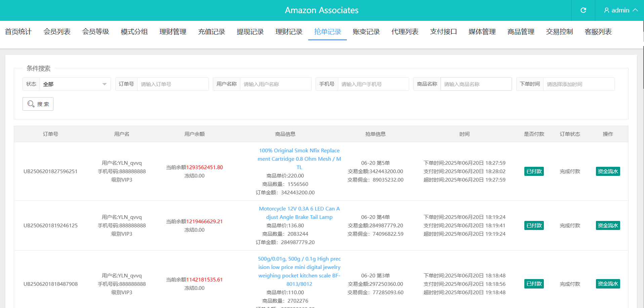Focus the 订单号 input field

173,84
